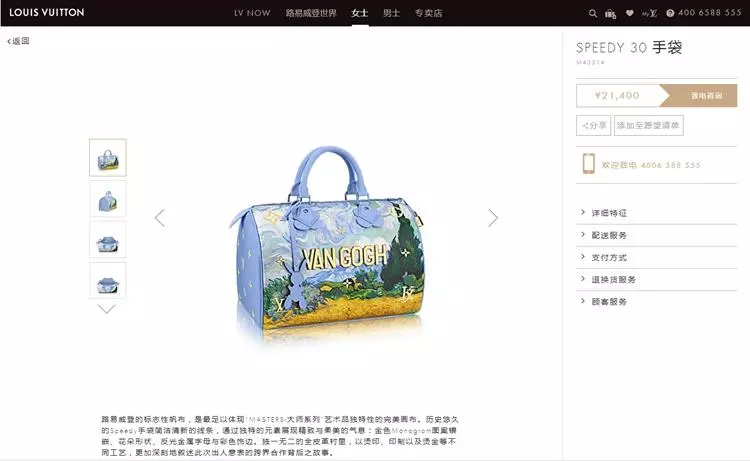Show next product image with right arrow
Viewport: 750px width, 461px height.
click(493, 218)
